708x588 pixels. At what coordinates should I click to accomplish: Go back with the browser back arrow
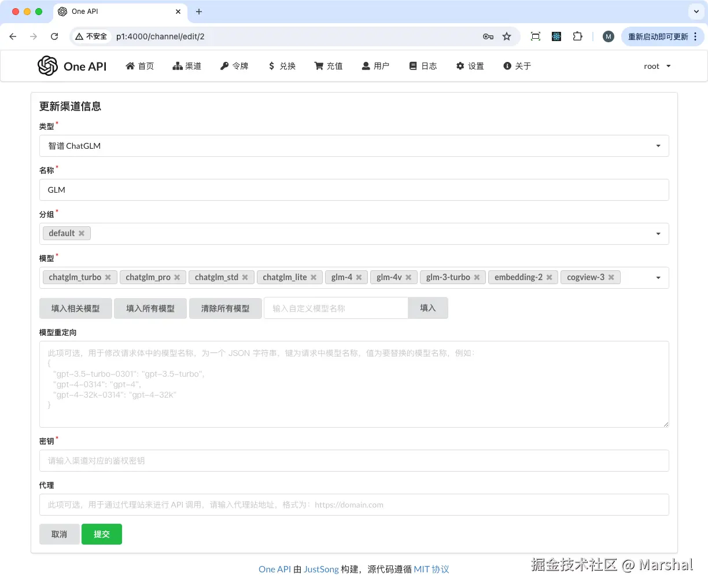pos(13,36)
